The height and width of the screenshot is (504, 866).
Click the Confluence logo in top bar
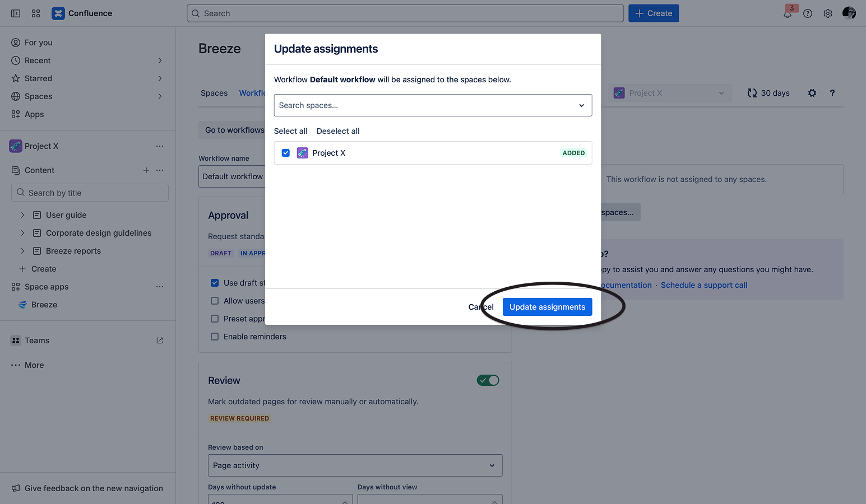58,13
